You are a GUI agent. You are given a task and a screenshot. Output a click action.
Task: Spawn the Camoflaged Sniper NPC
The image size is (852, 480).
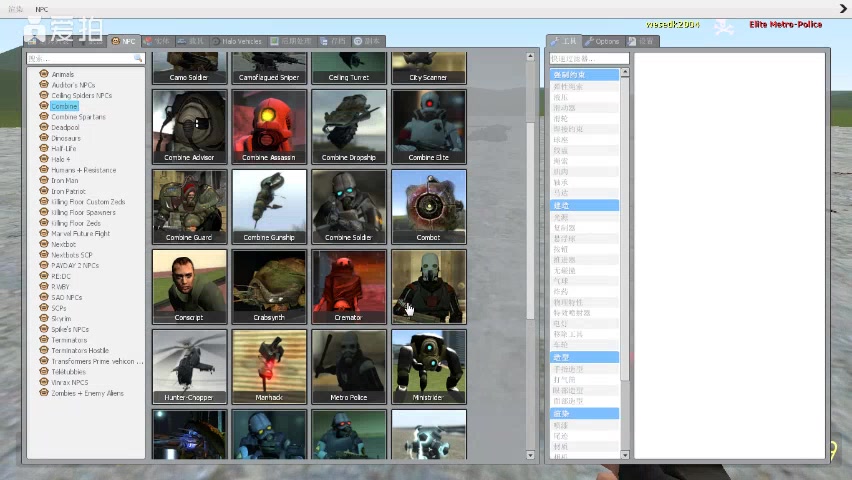269,68
